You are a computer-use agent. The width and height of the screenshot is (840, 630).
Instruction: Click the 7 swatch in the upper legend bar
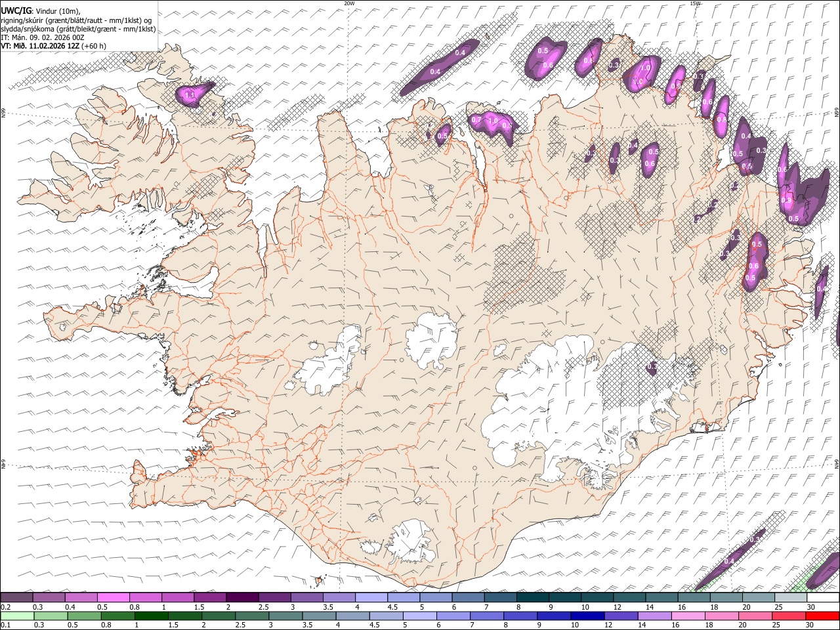[x=501, y=597]
